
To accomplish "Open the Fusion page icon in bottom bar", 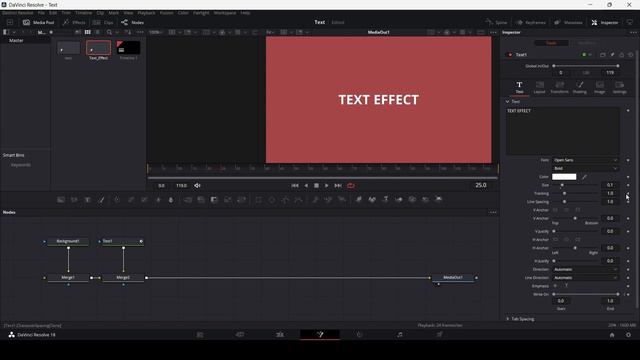I will pos(320,335).
